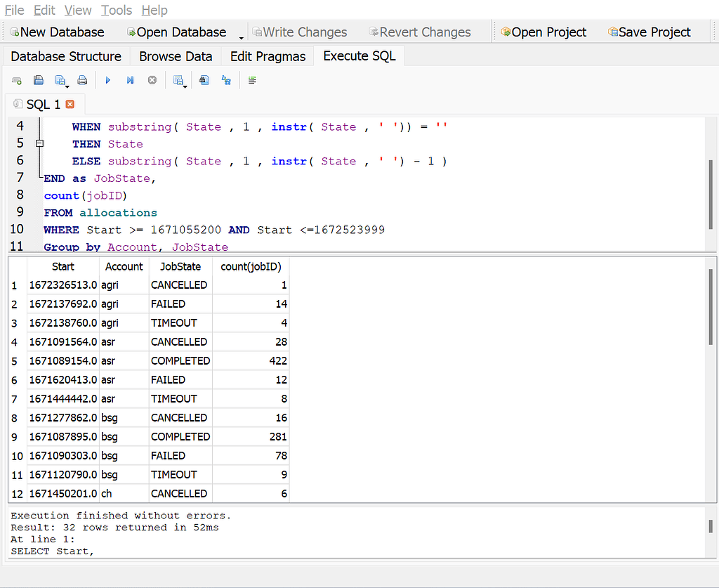The width and height of the screenshot is (719, 588).
Task: Run all SQL with the play icon
Action: [x=108, y=81]
